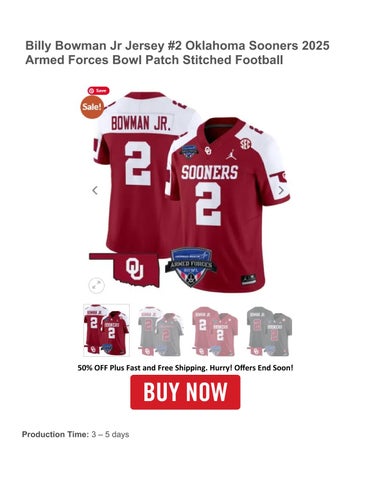Screen dimensions: 371x480
Task: Click the Jordan Jumpman logo on jersey
Action: (231, 154)
